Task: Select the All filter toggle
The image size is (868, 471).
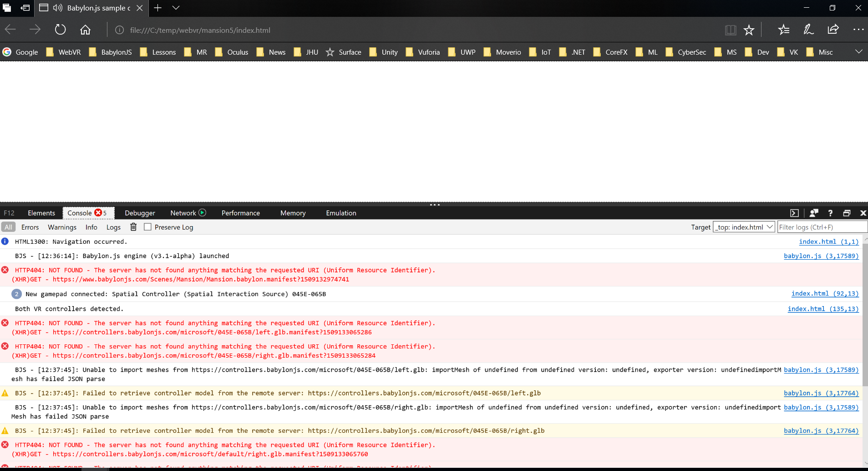Action: (x=9, y=227)
